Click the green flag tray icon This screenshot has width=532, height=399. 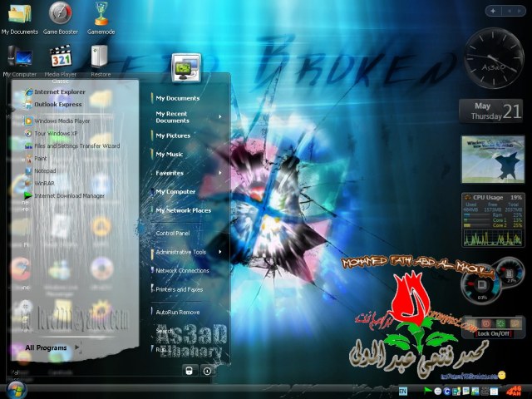tap(428, 392)
